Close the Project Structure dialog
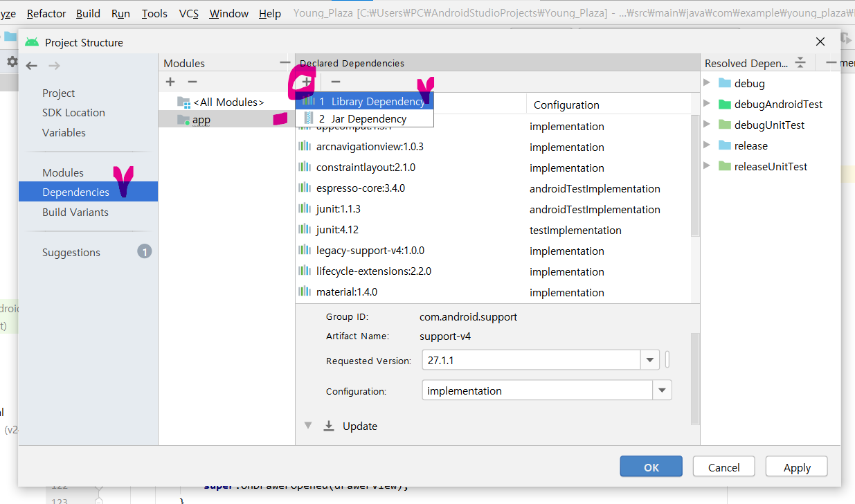This screenshot has height=504, width=855. pyautogui.click(x=820, y=42)
